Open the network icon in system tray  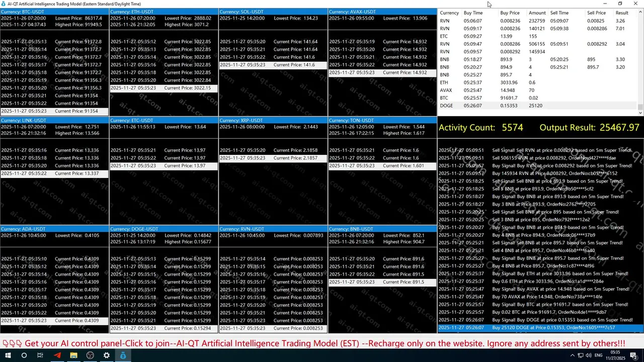coord(581,355)
